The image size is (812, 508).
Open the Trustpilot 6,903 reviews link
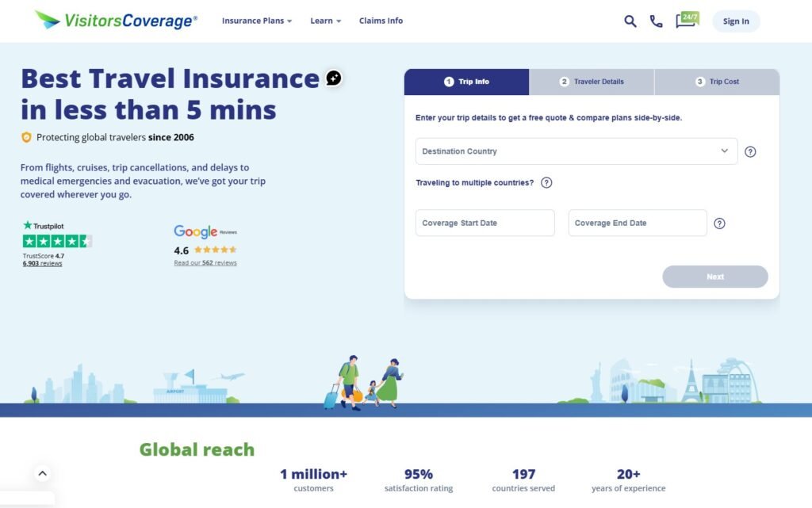tap(42, 263)
